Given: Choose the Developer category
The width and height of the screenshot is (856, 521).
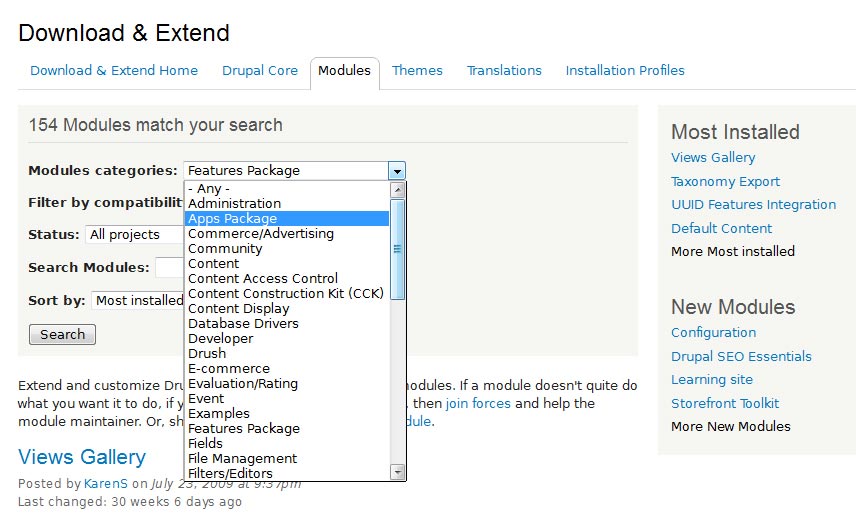Looking at the screenshot, I should (287, 339).
